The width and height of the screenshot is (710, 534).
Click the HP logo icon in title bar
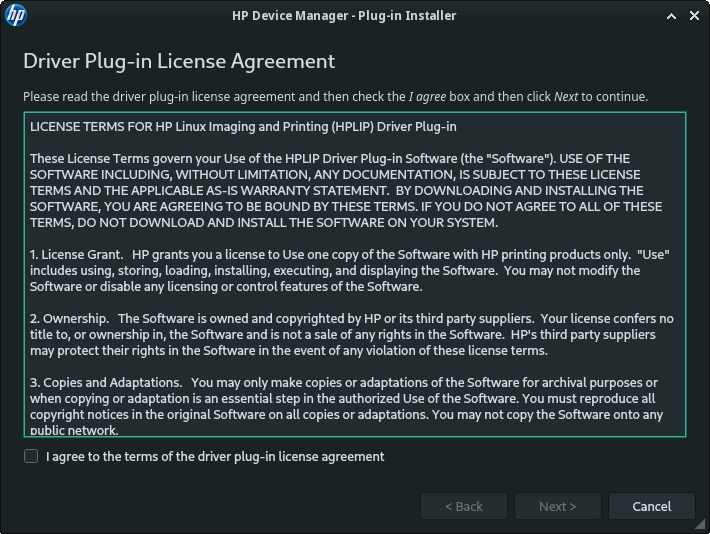tap(16, 15)
